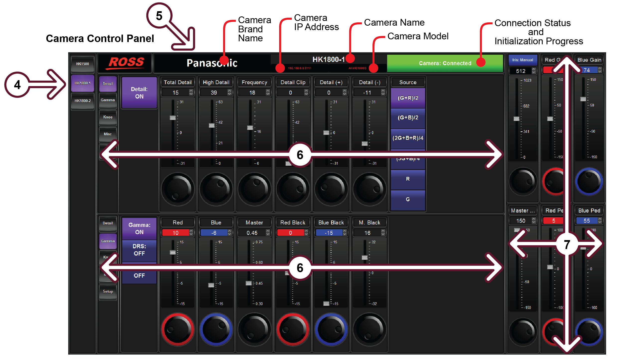Click the Master gamma 0.45 stepper arrows
Viewport: 621px width, 364px height.
click(x=268, y=233)
